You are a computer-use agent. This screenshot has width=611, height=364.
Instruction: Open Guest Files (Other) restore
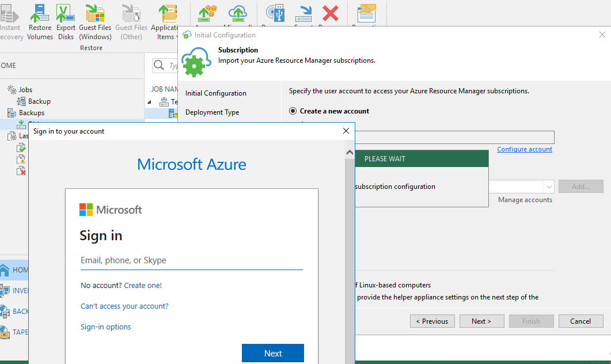click(131, 21)
